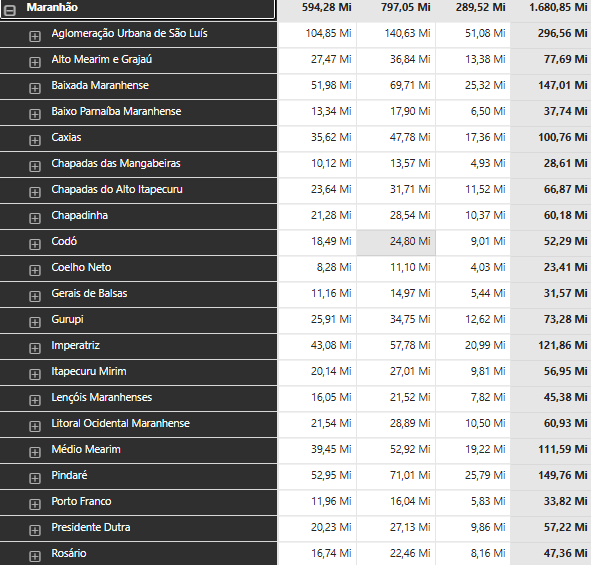Click the 1.680,85 Mi grand total

[558, 7]
